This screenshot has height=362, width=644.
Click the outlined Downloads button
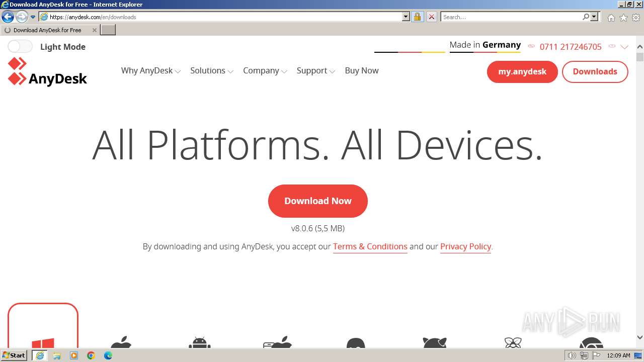click(x=595, y=72)
